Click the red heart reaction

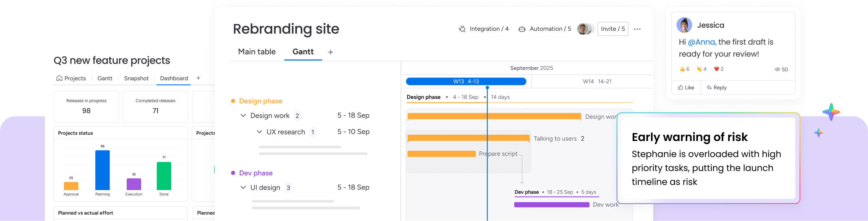pyautogui.click(x=717, y=69)
